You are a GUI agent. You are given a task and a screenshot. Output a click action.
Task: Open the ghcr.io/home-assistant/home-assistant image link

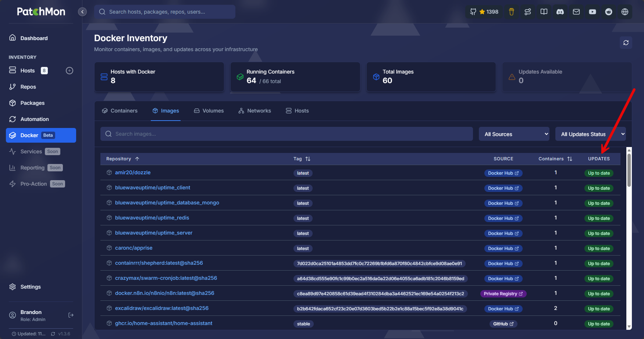[x=164, y=323]
